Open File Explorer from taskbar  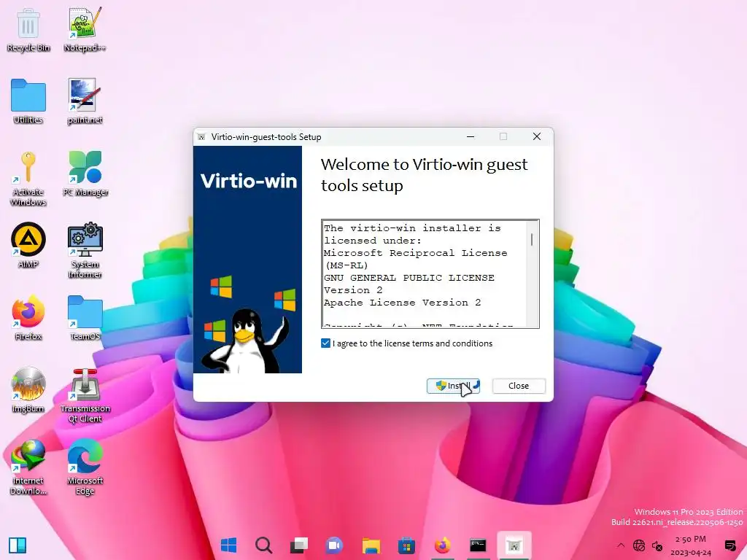pyautogui.click(x=371, y=545)
